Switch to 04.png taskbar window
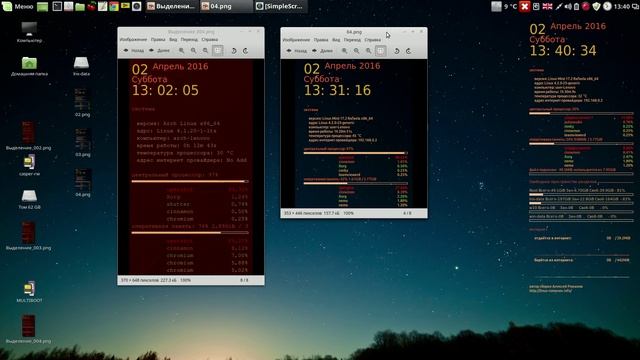 click(226, 6)
